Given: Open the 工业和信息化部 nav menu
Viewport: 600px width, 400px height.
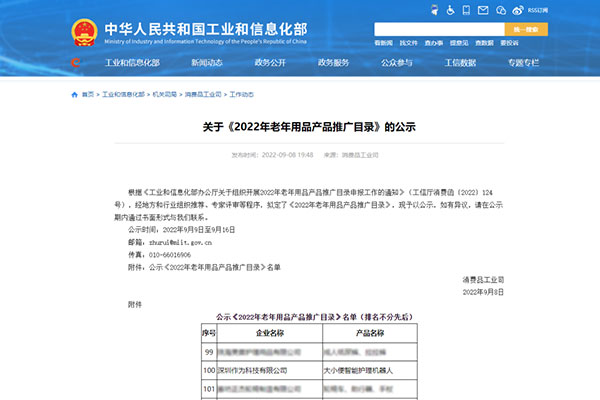Looking at the screenshot, I should pos(132,63).
